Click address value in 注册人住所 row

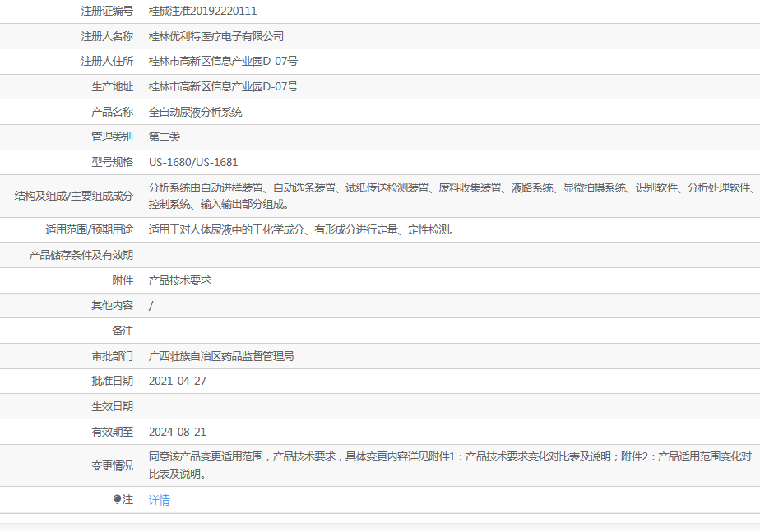click(x=223, y=62)
